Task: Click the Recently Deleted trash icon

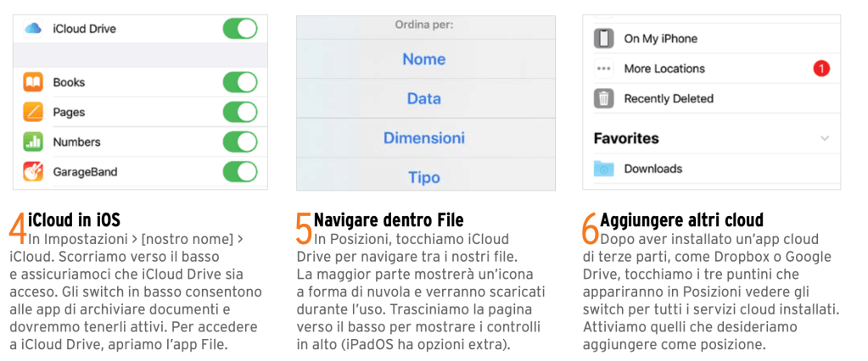Action: click(603, 98)
